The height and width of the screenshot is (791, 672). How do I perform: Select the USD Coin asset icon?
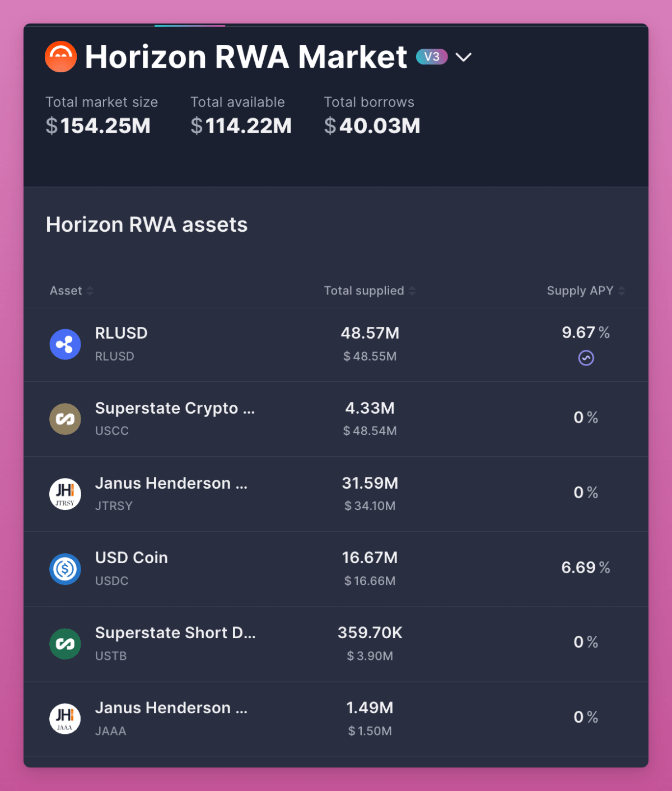tap(65, 569)
